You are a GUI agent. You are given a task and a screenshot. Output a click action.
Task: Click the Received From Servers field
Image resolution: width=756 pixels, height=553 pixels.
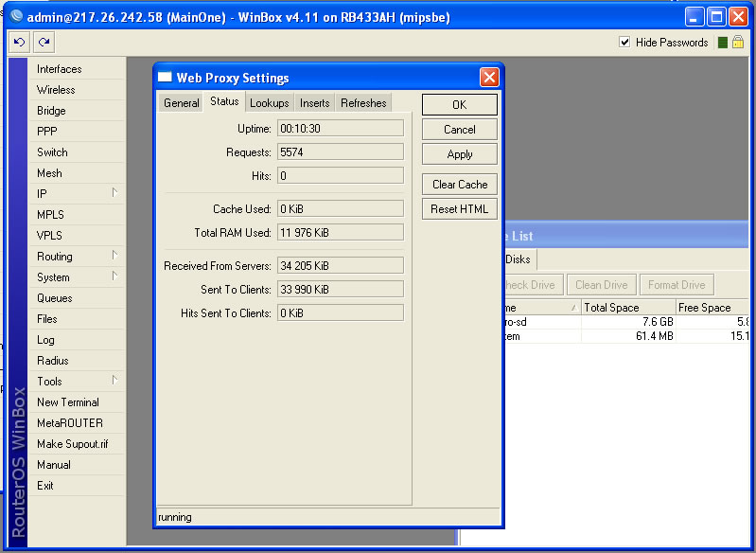[x=341, y=265]
